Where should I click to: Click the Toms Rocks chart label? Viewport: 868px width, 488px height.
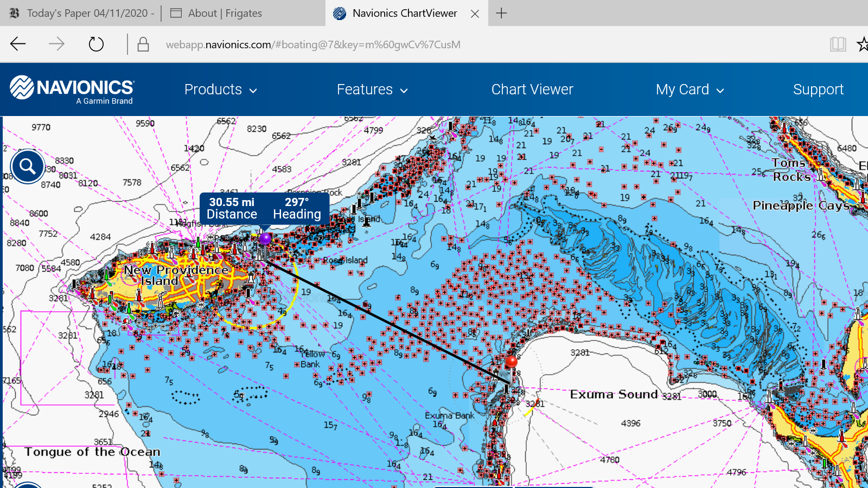792,170
